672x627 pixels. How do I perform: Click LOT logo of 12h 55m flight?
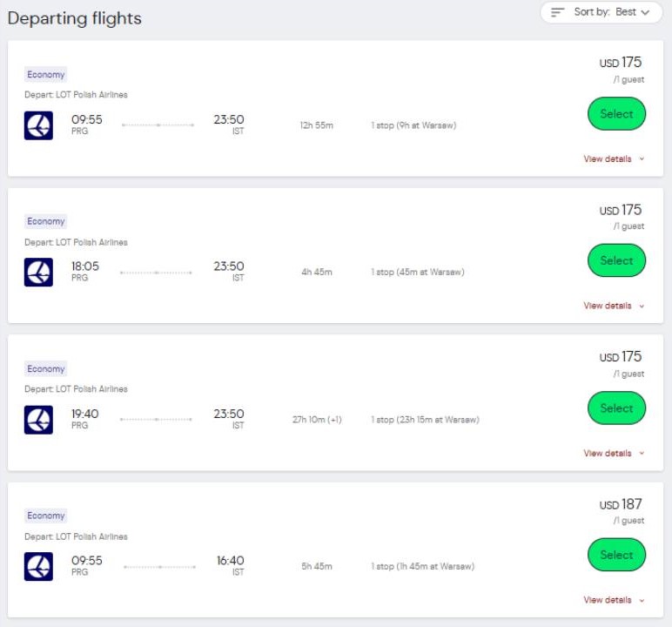(38, 125)
